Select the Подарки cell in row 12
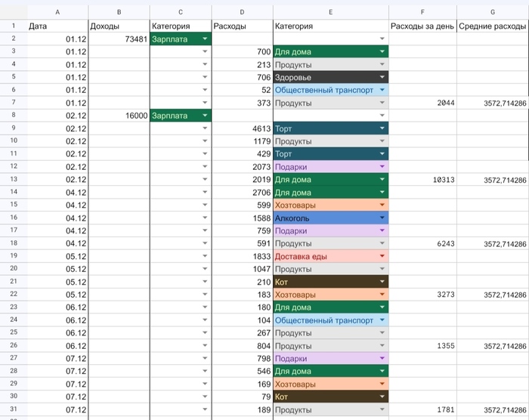This screenshot has height=420, width=529. click(x=331, y=167)
